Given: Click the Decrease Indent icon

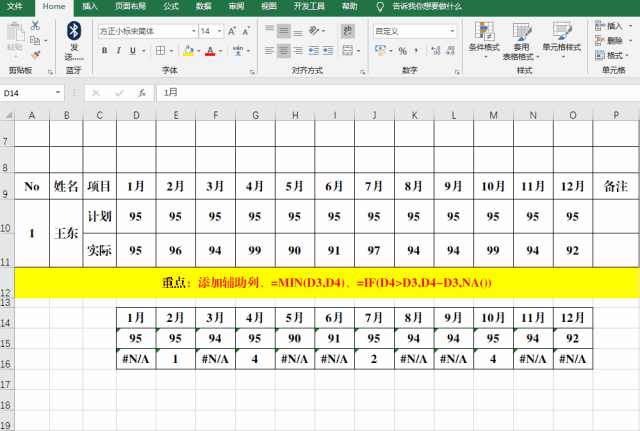Looking at the screenshot, I should click(x=313, y=51).
